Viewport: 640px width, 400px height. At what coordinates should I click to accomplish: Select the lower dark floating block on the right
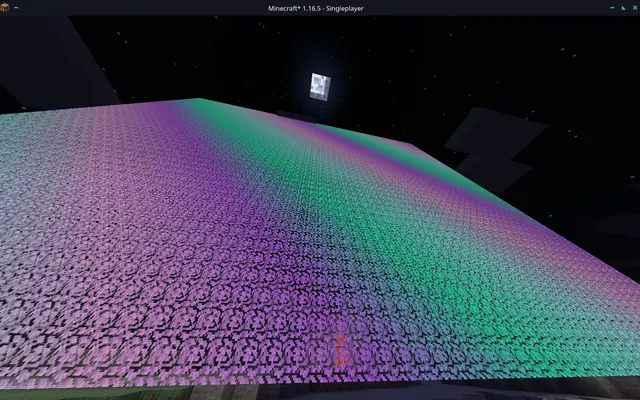[x=493, y=171]
